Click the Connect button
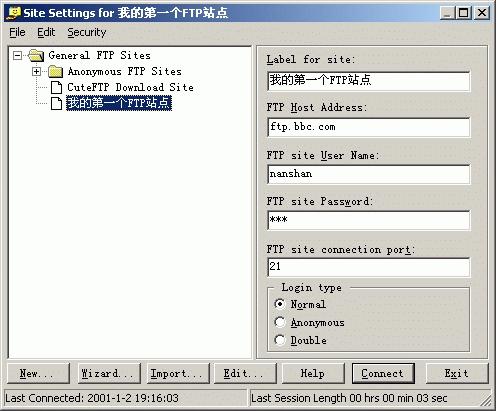The height and width of the screenshot is (411, 496). tap(383, 373)
